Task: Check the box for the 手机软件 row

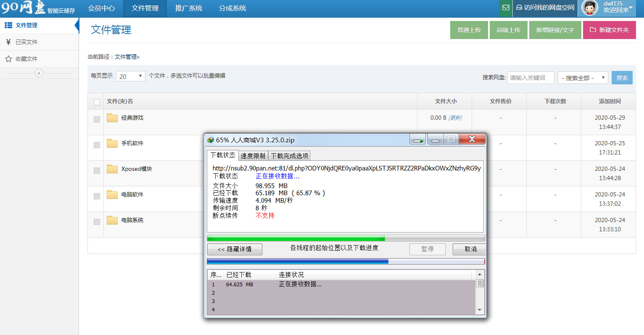Action: pos(97,145)
